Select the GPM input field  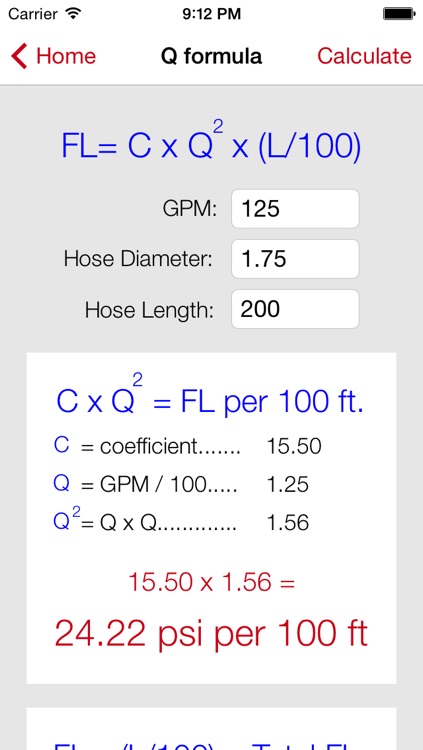click(295, 209)
